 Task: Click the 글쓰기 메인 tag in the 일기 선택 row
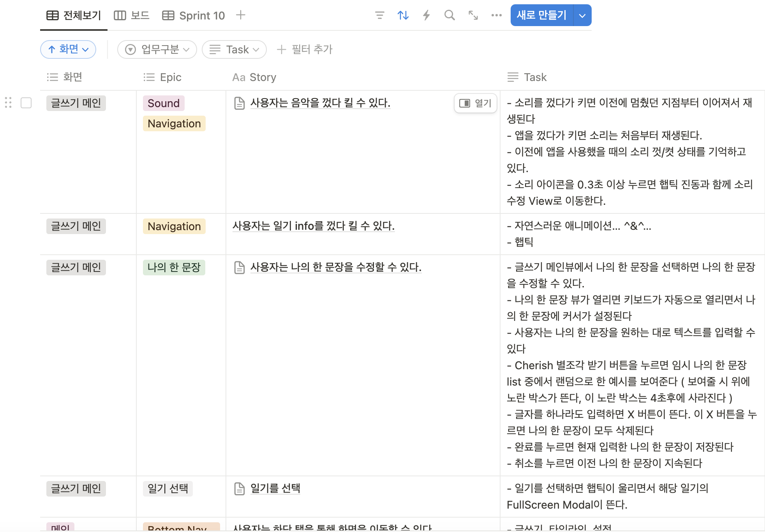tap(76, 489)
